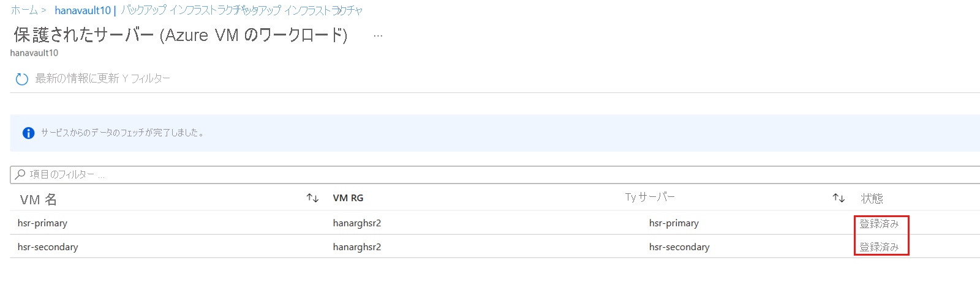Click the refresh circular arrow icon
Viewport: 980px width, 296px height.
coord(22,79)
